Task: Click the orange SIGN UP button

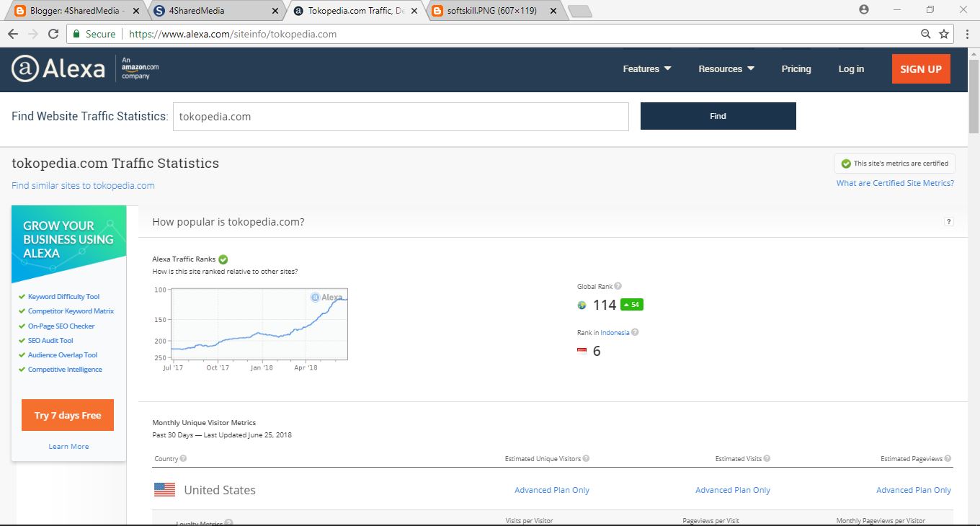Action: 921,69
